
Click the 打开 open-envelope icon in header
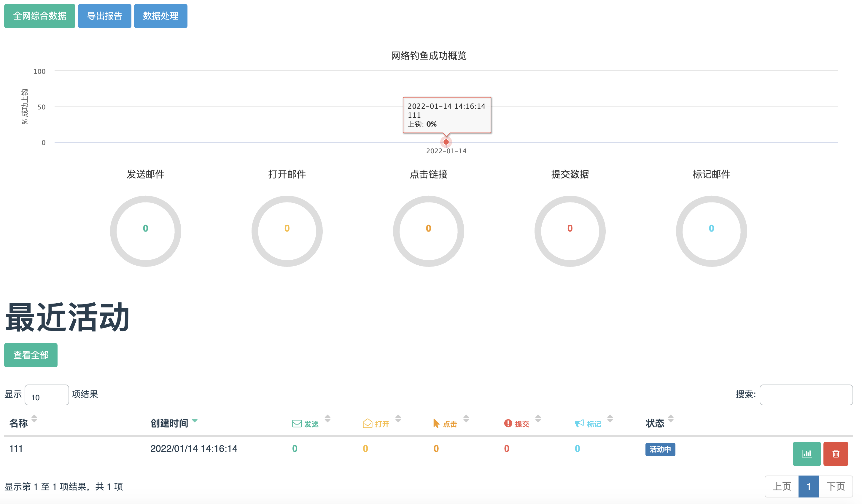click(x=368, y=423)
